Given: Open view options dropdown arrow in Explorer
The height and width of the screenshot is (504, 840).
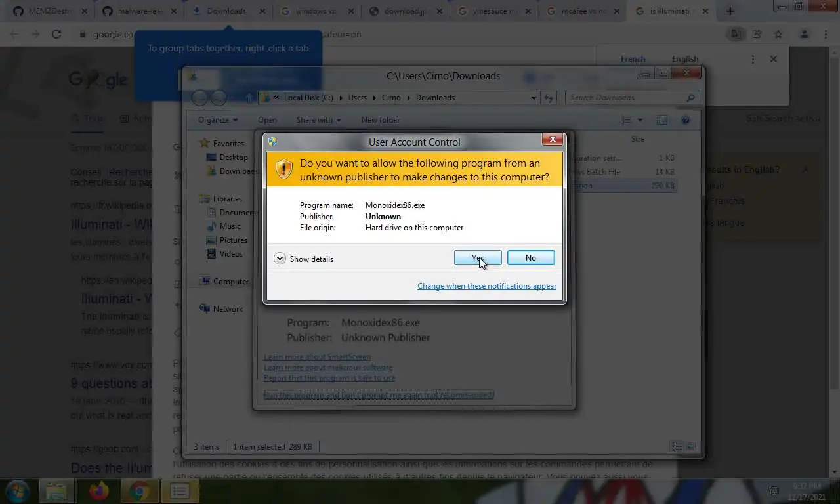Looking at the screenshot, I should coord(640,120).
